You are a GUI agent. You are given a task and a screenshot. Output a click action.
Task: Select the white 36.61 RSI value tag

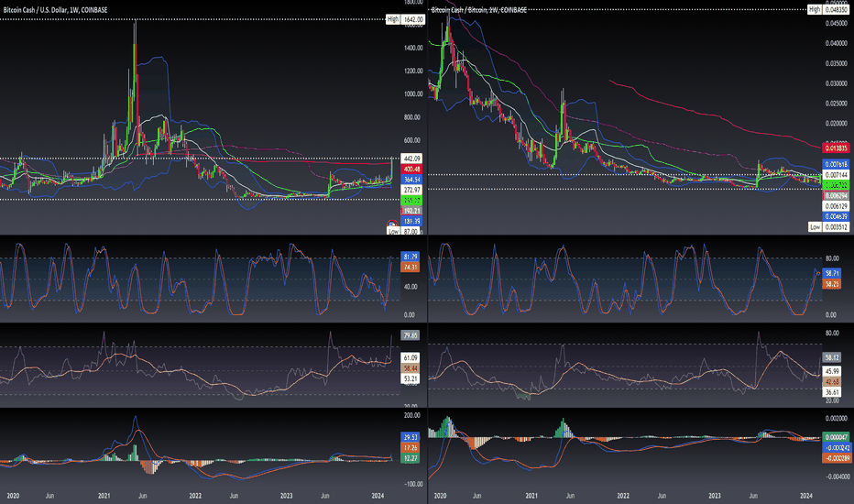point(832,392)
